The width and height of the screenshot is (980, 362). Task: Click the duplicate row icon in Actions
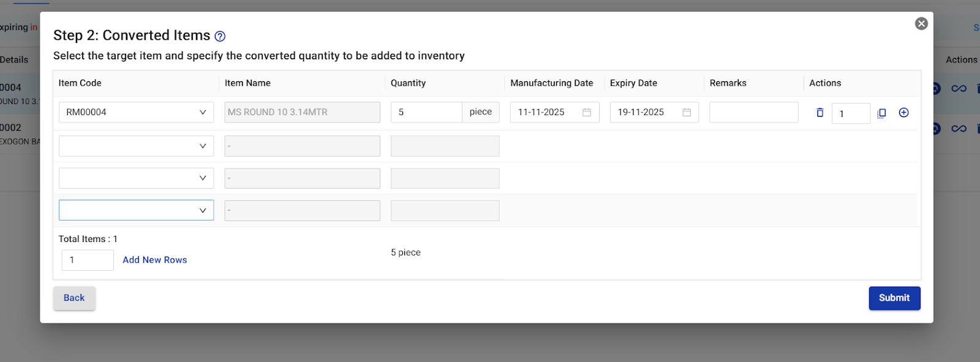881,113
